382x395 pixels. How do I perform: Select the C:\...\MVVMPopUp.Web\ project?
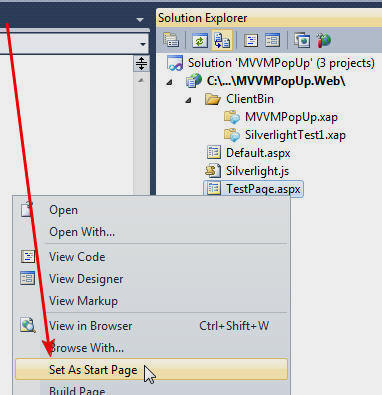(x=276, y=81)
